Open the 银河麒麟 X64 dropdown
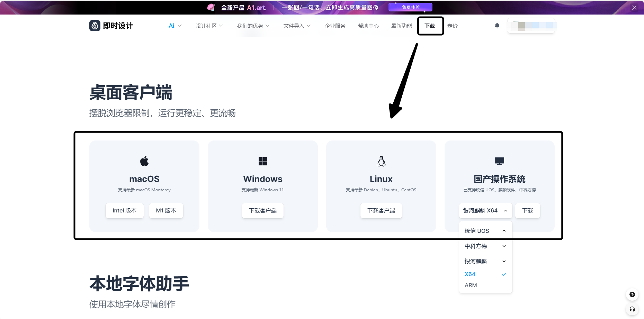644x319 pixels. click(x=485, y=211)
